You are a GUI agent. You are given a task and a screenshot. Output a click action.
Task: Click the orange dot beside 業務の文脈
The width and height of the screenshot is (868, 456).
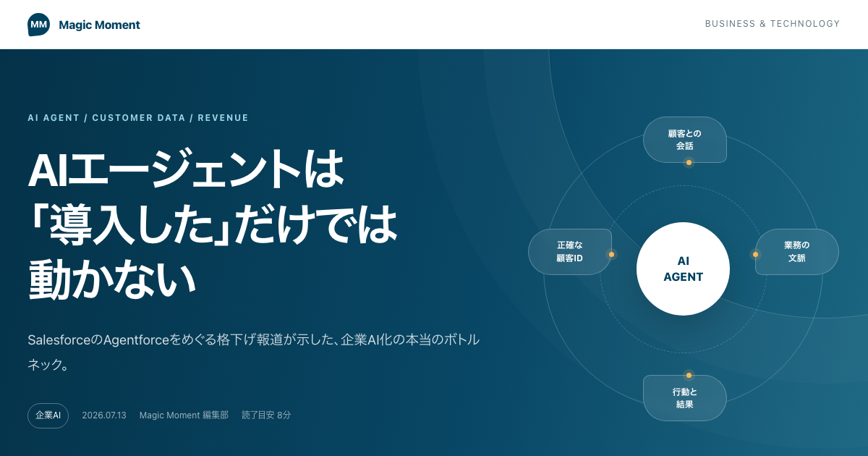point(755,254)
